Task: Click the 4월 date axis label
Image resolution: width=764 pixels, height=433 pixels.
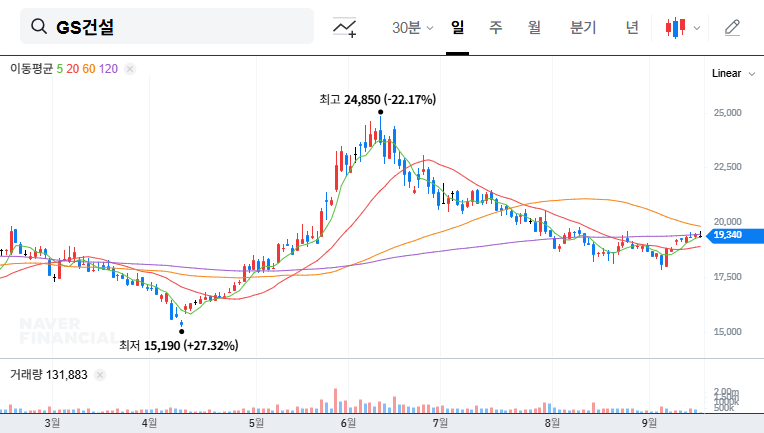Action: (x=149, y=423)
